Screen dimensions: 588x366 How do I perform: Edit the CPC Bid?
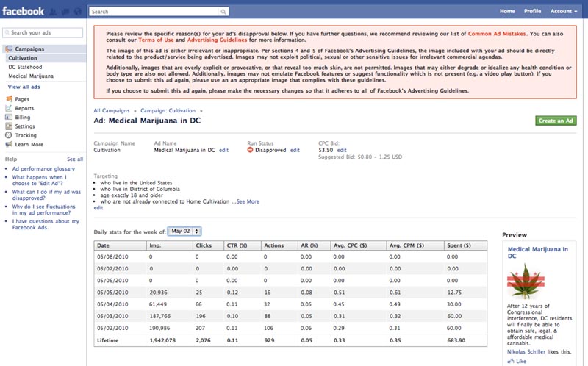click(342, 150)
